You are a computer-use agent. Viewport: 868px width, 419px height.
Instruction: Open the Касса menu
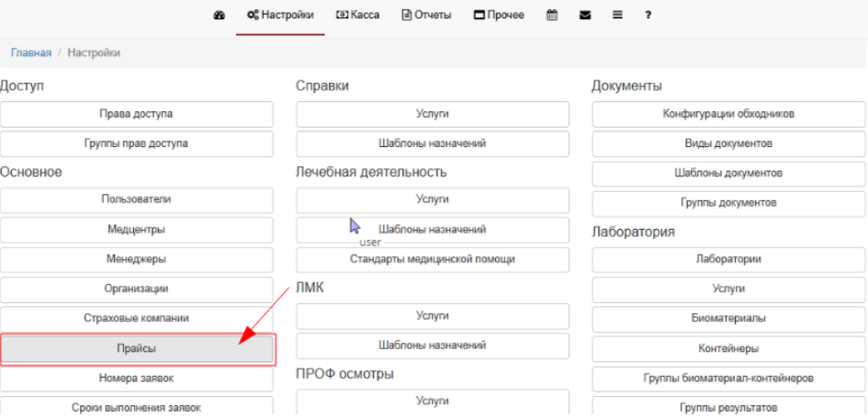[358, 16]
